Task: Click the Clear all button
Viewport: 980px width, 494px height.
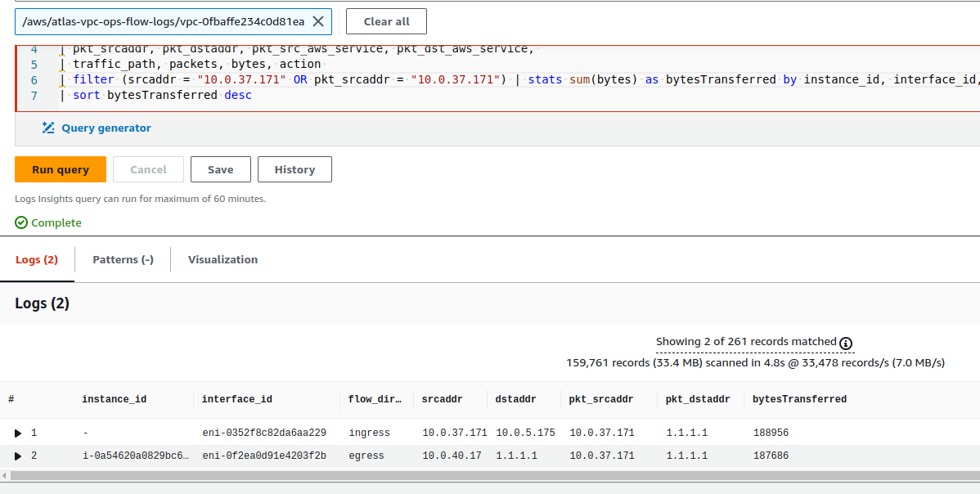Action: tap(386, 21)
